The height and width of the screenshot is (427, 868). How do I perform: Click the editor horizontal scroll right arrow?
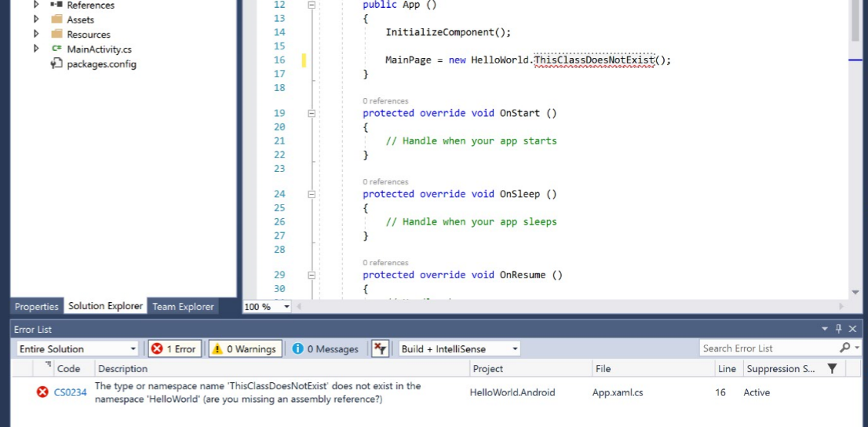point(841,305)
